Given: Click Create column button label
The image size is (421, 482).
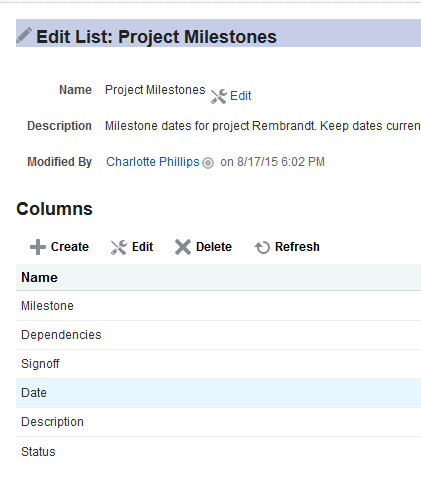Looking at the screenshot, I should point(70,247).
